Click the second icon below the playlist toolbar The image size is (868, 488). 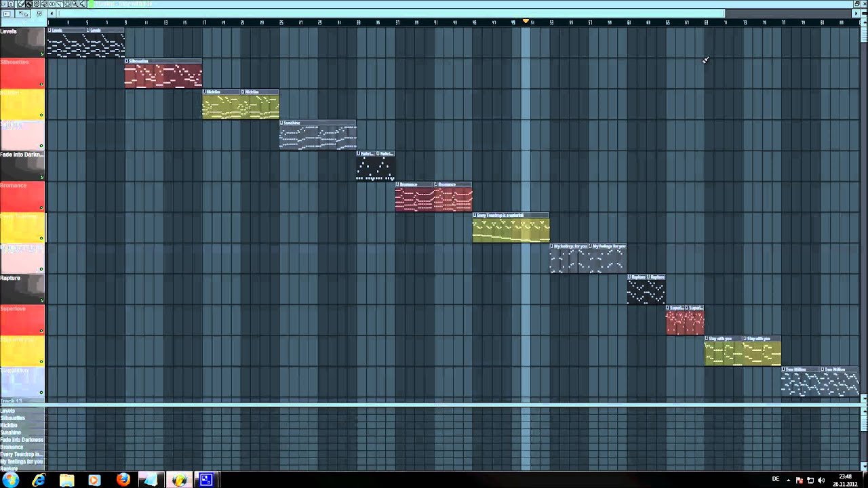coord(23,14)
